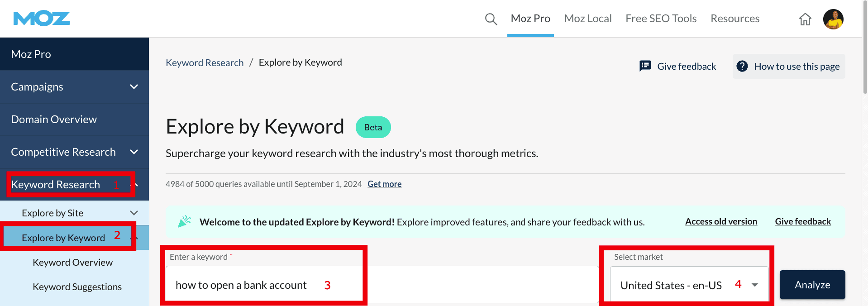Open the Select market dropdown
Image resolution: width=868 pixels, height=306 pixels.
[x=689, y=285]
